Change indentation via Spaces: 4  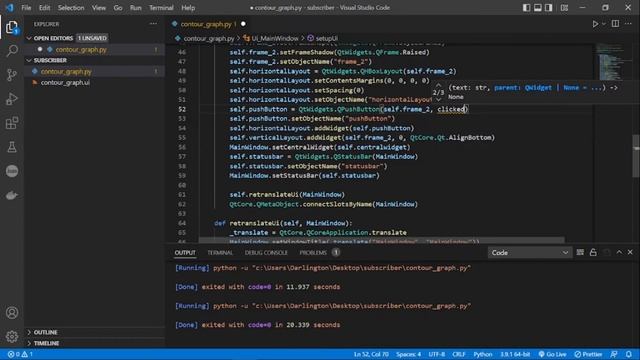tap(408, 354)
